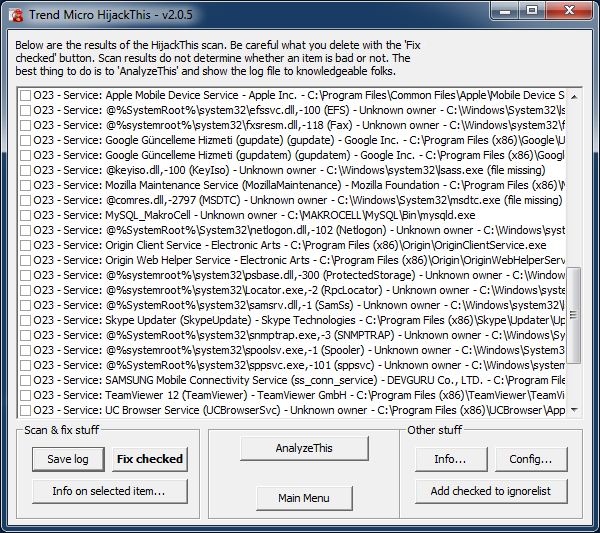Check the Apple Mobile Device Service entry

[25, 95]
